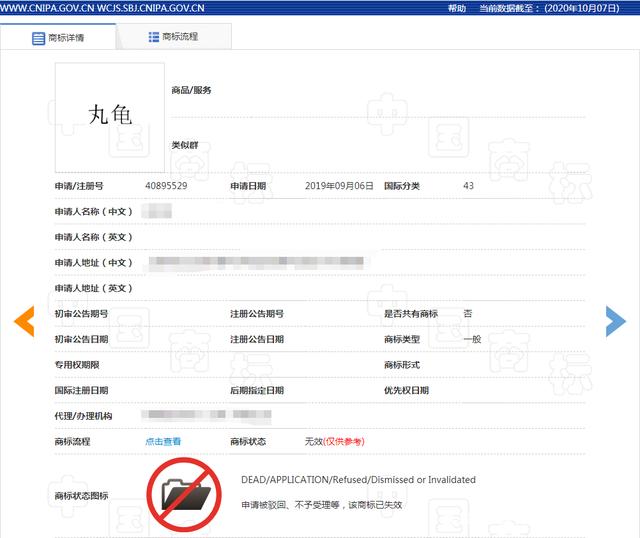
Task: Select the registration number 40895529
Action: point(166,186)
